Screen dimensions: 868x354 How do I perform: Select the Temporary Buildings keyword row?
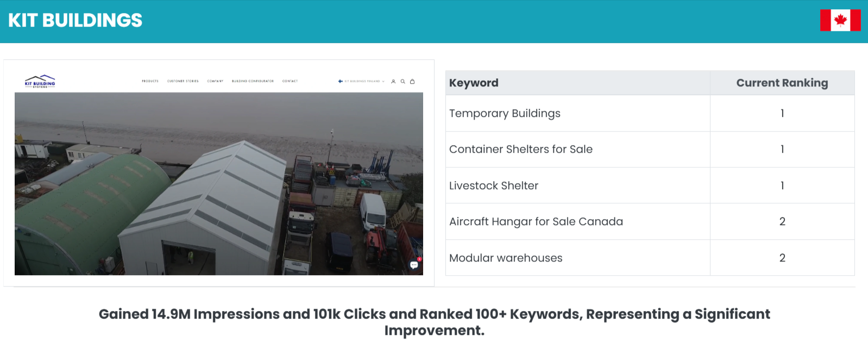pos(505,114)
